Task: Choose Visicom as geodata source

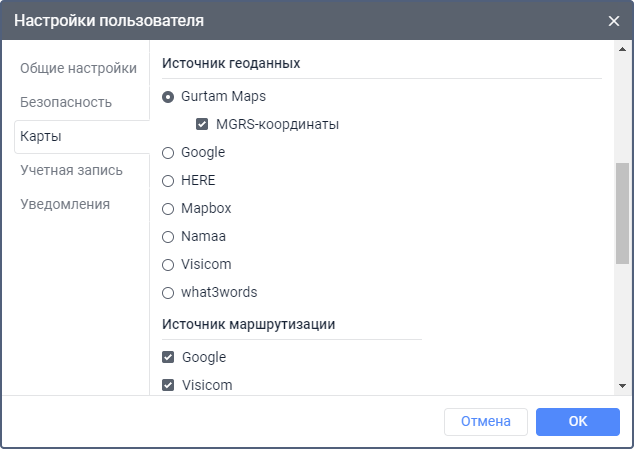Action: pos(168,265)
